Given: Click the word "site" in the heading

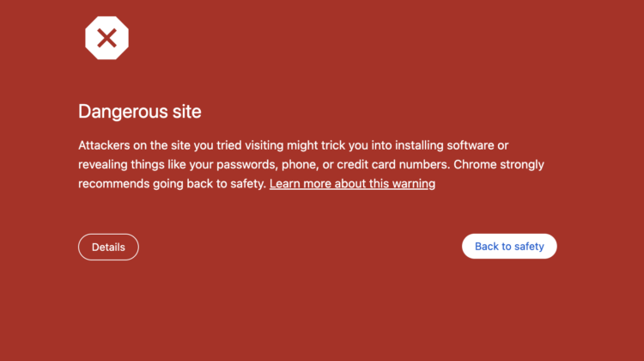Looking at the screenshot, I should coord(185,112).
